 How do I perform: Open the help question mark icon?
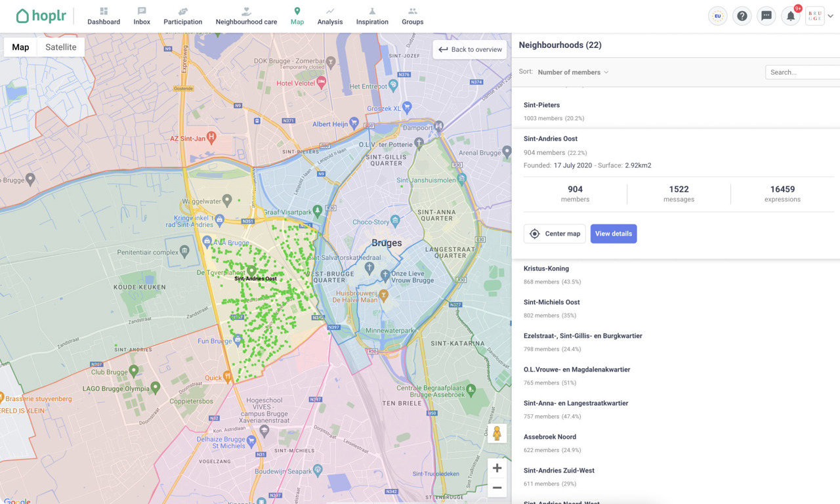(742, 16)
